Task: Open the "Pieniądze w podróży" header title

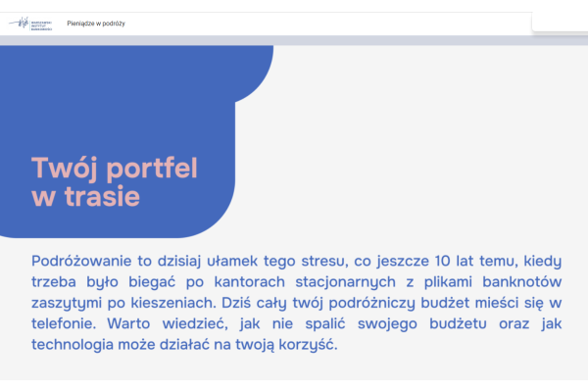Action: (96, 24)
